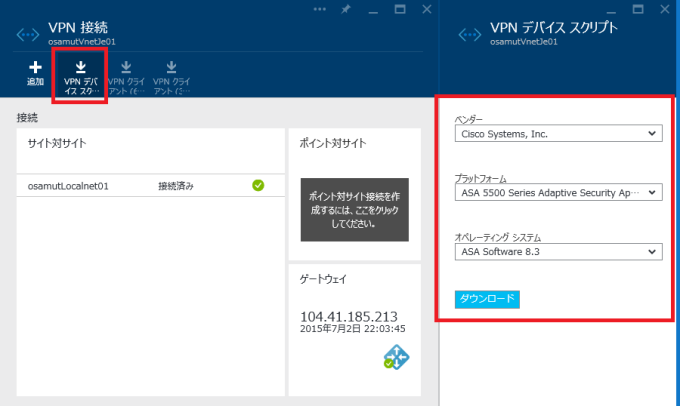
Task: Click the 接続 section label
Action: pyautogui.click(x=27, y=118)
